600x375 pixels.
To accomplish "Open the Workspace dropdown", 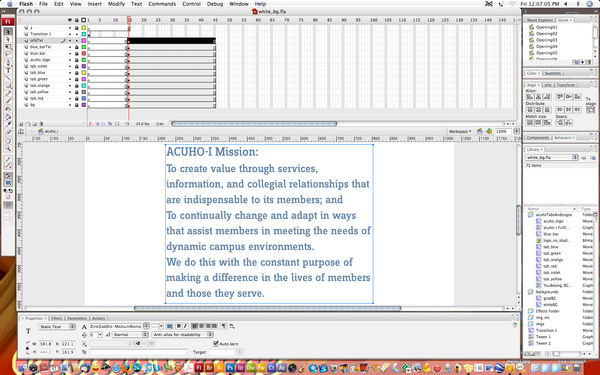I will click(x=460, y=131).
